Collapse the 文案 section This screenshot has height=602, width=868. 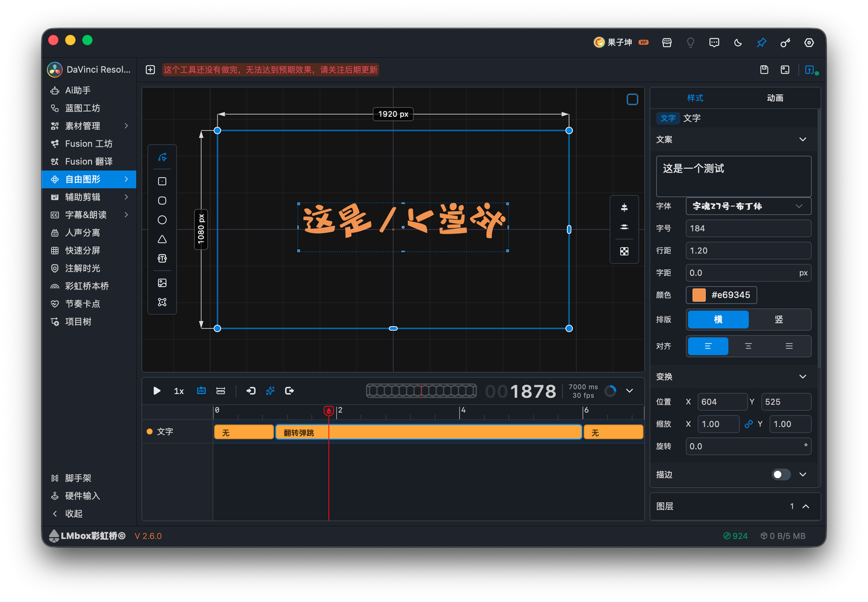click(x=803, y=140)
